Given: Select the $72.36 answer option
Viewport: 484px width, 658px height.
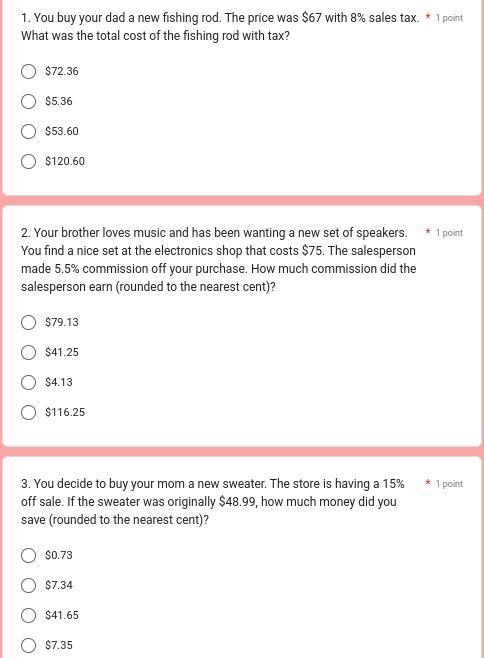Looking at the screenshot, I should point(28,71).
